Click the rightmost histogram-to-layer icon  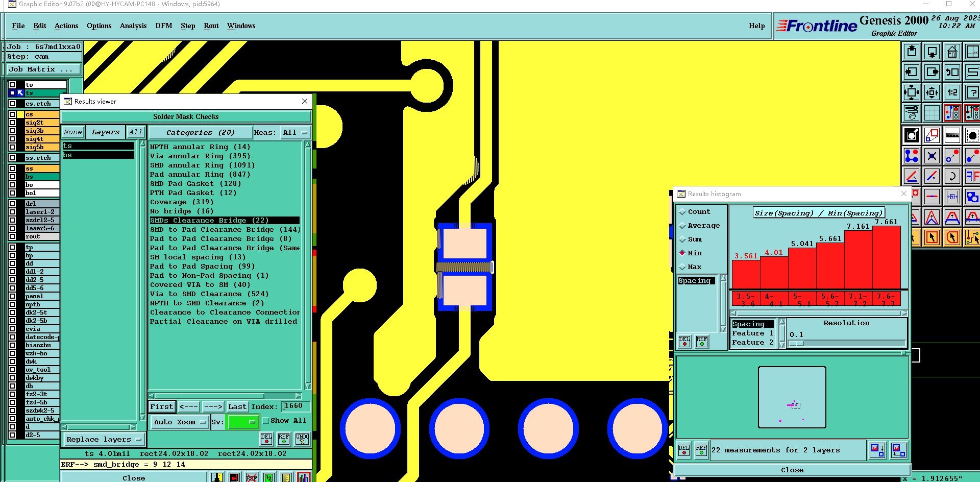(x=898, y=450)
